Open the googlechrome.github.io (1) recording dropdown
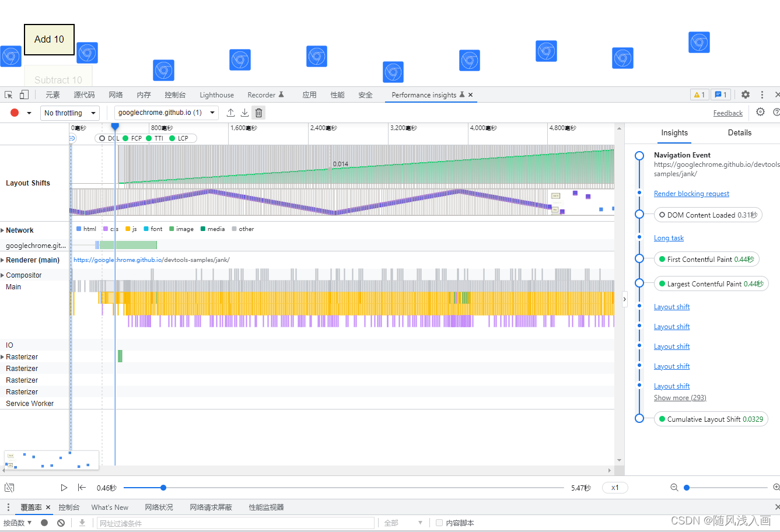Screen dimensions: 780x532 166,113
